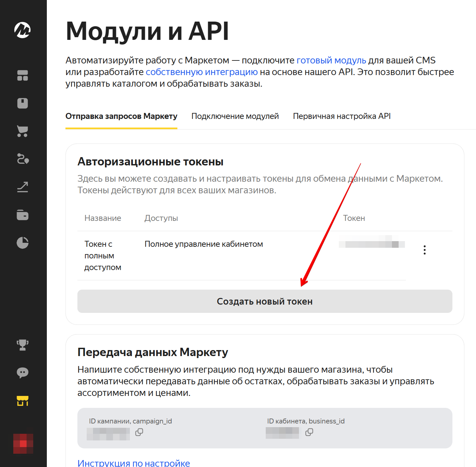Open three-dot menu for full access token
476x467 pixels.
click(x=425, y=250)
